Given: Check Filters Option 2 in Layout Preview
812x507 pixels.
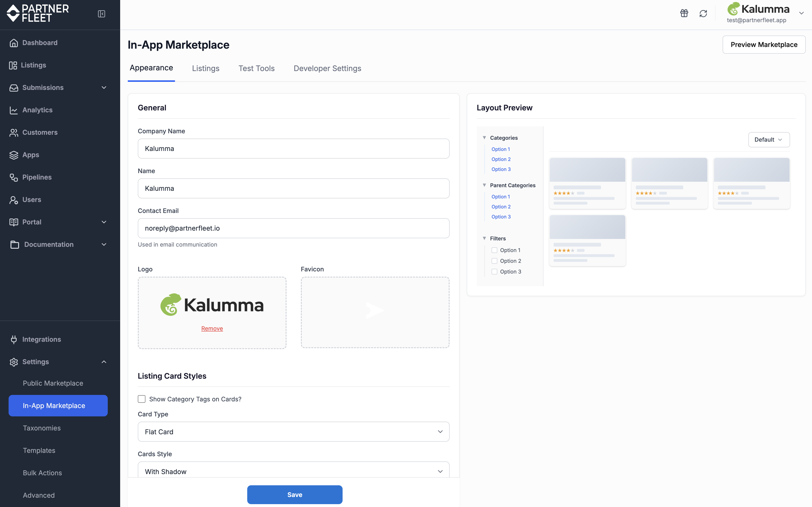Looking at the screenshot, I should (x=494, y=261).
